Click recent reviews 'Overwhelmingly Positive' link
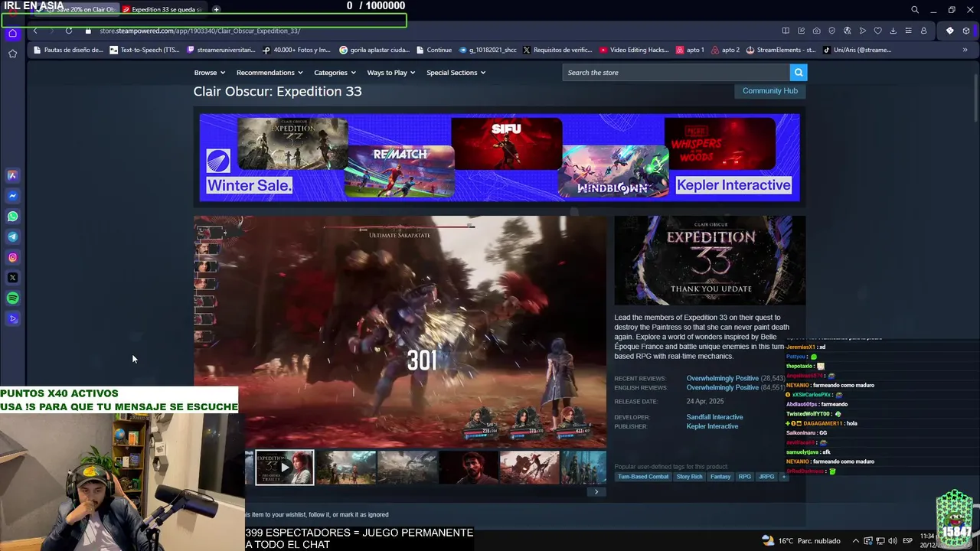980x551 pixels. coord(722,379)
